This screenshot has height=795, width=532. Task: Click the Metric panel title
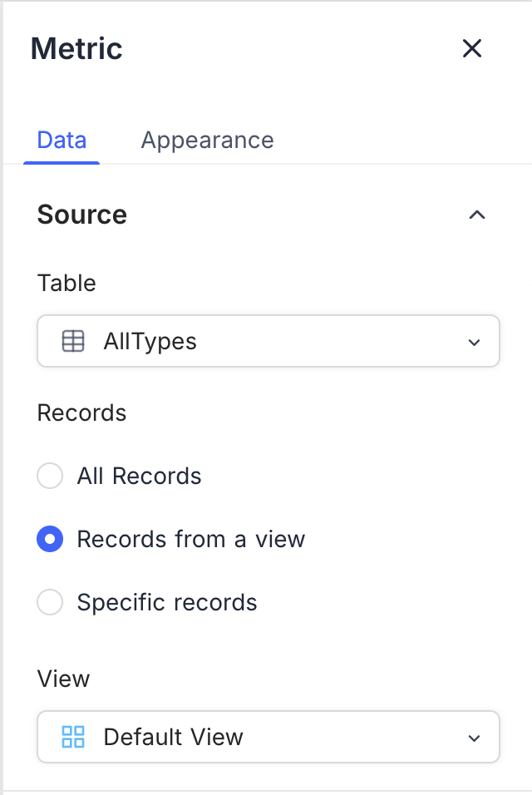pyautogui.click(x=76, y=48)
